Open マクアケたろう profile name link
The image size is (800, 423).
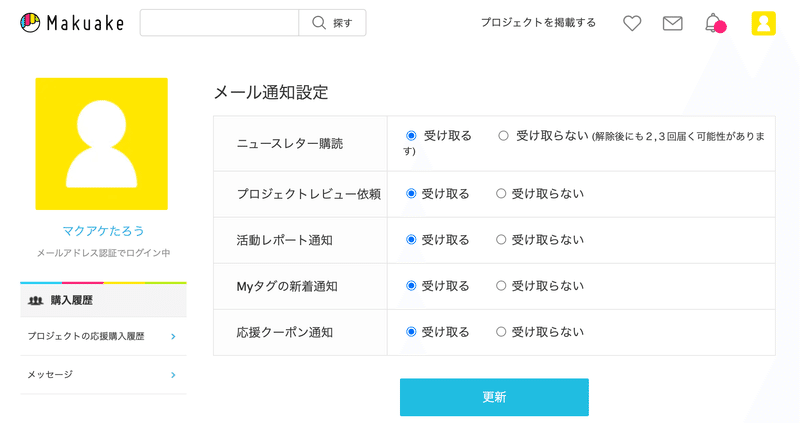click(x=103, y=231)
